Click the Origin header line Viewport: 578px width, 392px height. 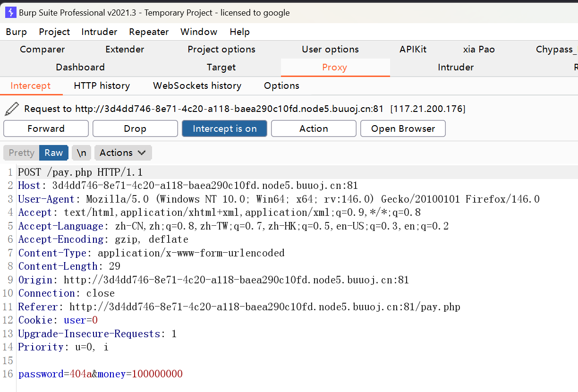click(x=213, y=280)
